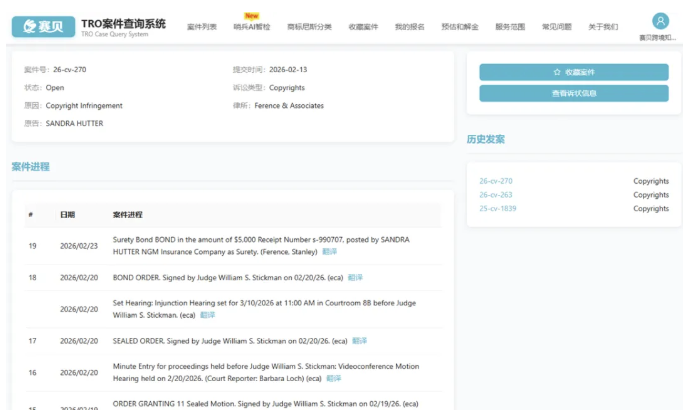695x415 pixels.
Task: Open 案件列表 in navigation bar
Action: [201, 27]
